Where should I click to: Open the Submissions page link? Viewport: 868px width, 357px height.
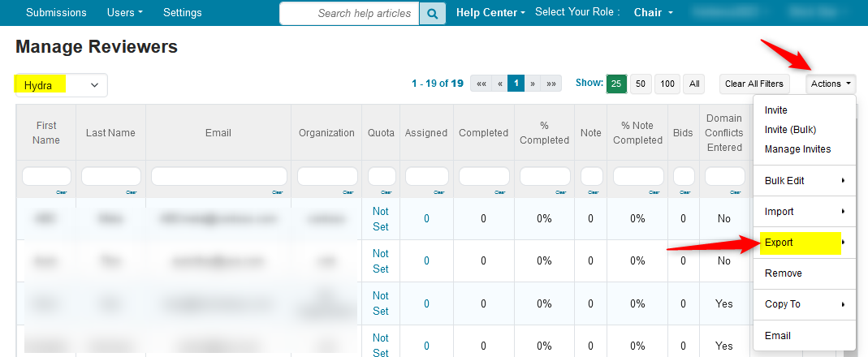[x=56, y=13]
